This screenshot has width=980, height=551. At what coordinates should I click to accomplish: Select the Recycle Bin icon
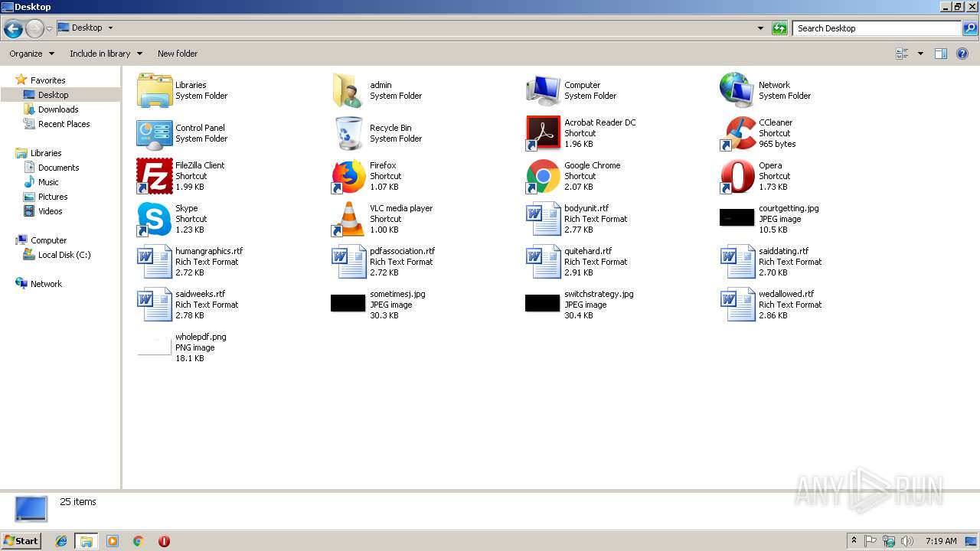click(x=349, y=133)
